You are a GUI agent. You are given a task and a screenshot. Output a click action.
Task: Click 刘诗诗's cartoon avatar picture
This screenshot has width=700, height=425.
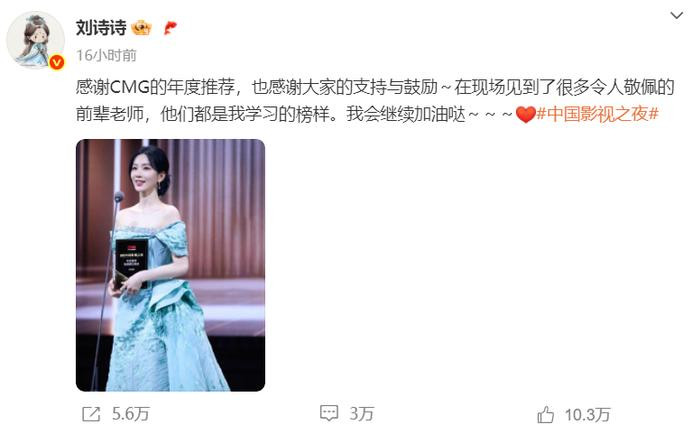tap(35, 40)
